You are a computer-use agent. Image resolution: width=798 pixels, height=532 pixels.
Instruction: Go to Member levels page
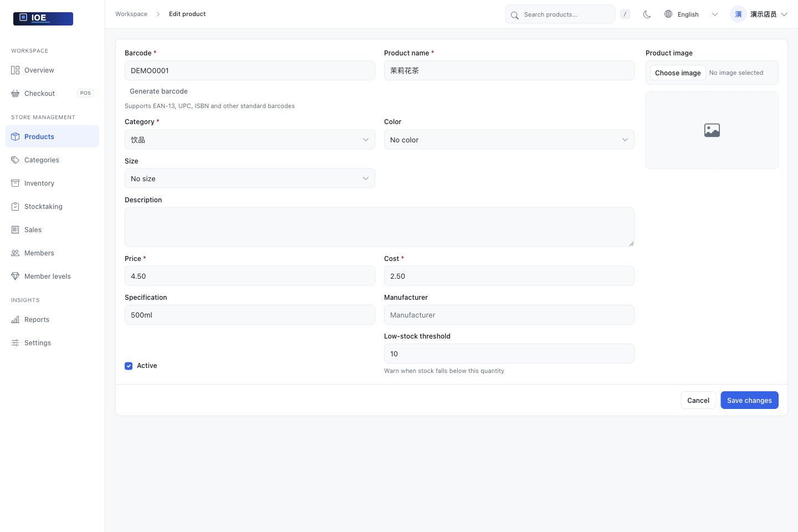[52, 277]
